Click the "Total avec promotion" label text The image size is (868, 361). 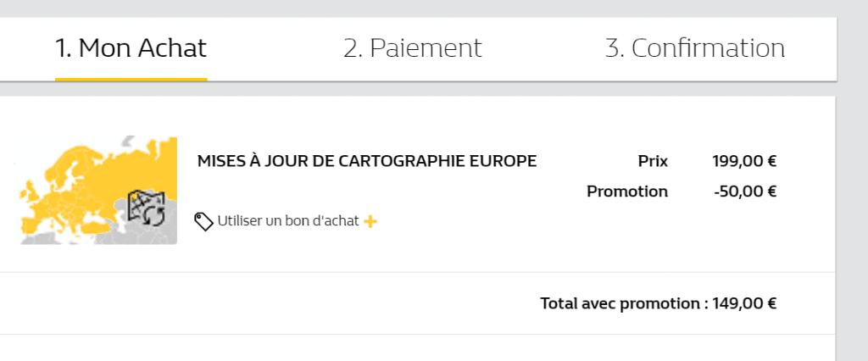point(620,303)
